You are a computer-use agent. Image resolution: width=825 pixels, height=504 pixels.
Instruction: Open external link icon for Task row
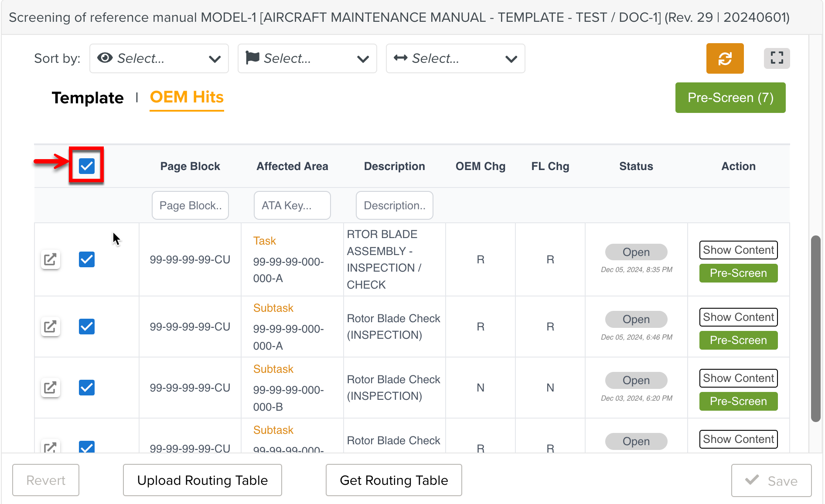51,259
